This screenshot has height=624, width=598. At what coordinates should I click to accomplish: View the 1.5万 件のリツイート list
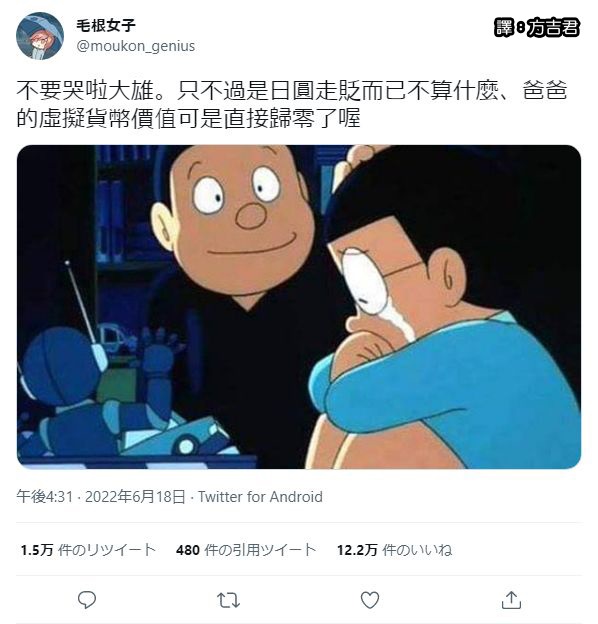pyautogui.click(x=88, y=550)
